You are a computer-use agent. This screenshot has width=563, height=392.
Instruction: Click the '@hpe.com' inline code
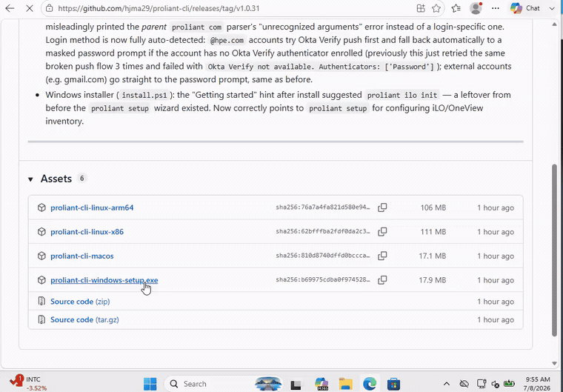click(x=227, y=40)
